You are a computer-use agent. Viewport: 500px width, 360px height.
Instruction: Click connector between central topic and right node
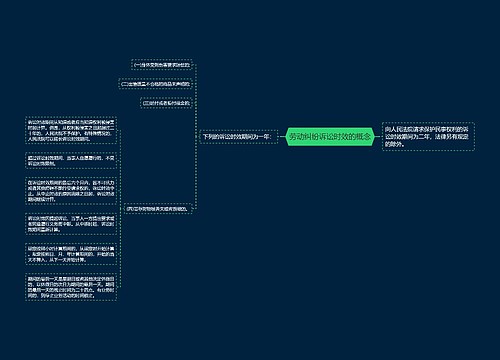click(379, 137)
